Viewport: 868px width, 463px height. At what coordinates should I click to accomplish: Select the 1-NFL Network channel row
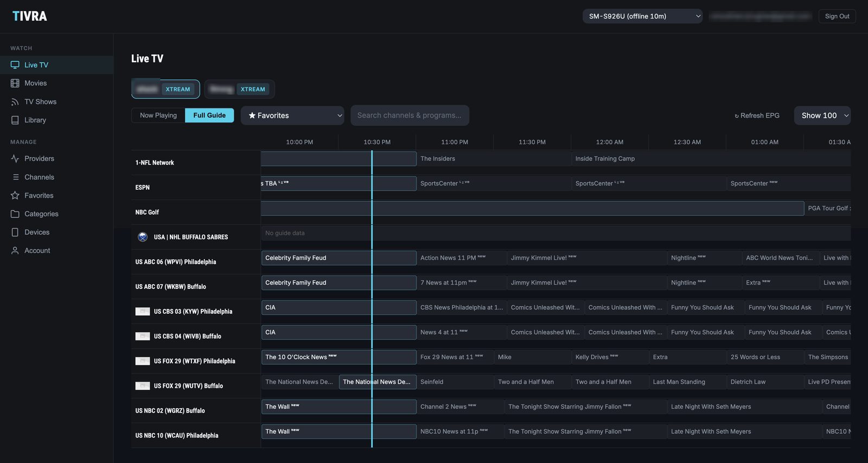(x=196, y=163)
